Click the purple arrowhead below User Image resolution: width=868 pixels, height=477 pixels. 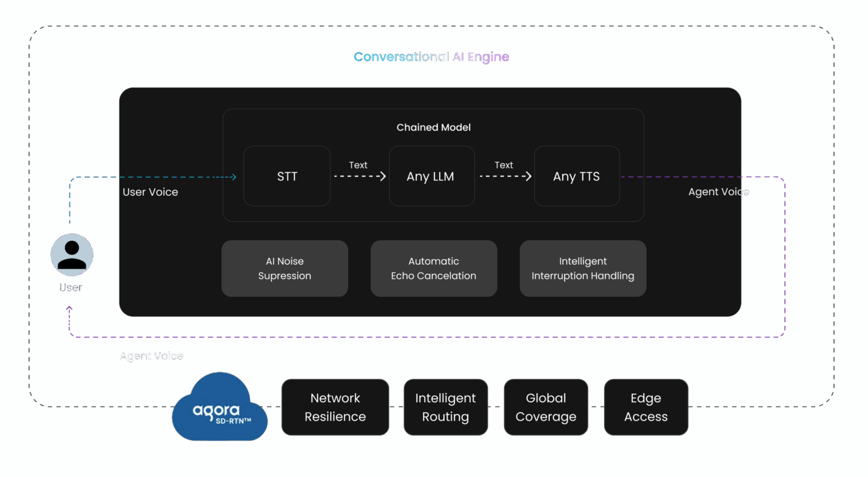70,309
